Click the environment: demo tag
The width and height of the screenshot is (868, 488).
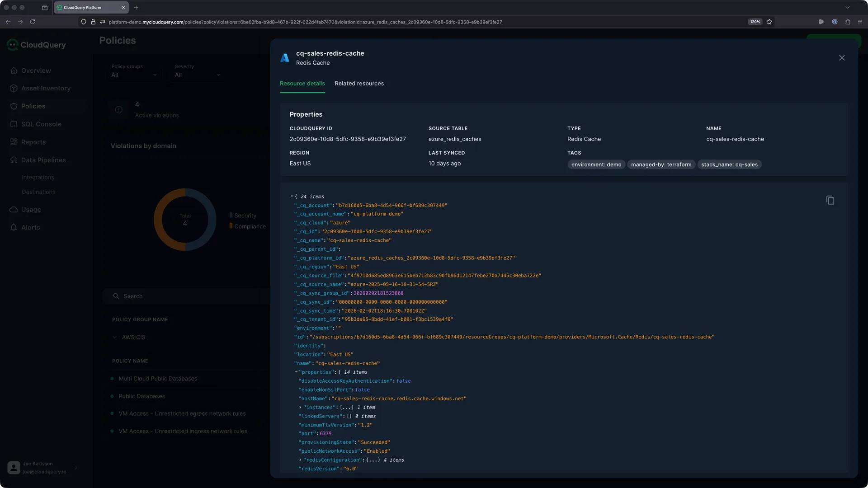pos(596,164)
